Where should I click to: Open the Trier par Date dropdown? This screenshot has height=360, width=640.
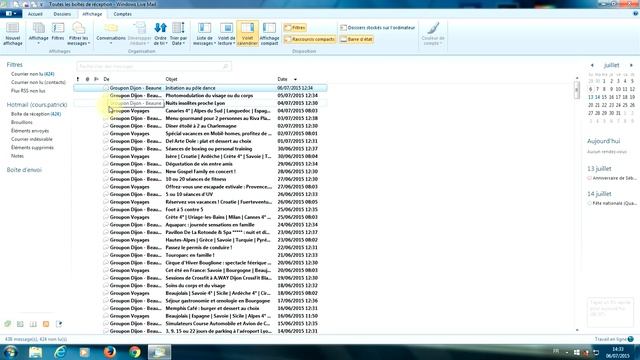tap(178, 33)
